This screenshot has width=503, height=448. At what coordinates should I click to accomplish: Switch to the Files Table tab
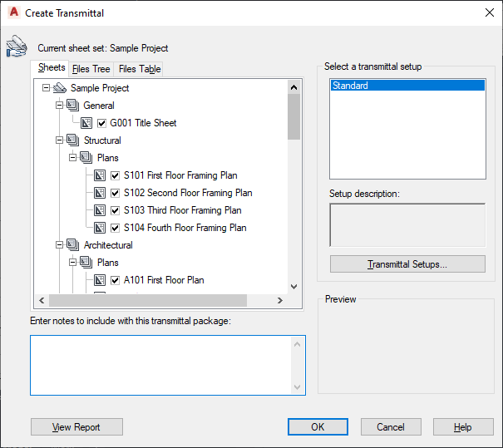pyautogui.click(x=139, y=69)
